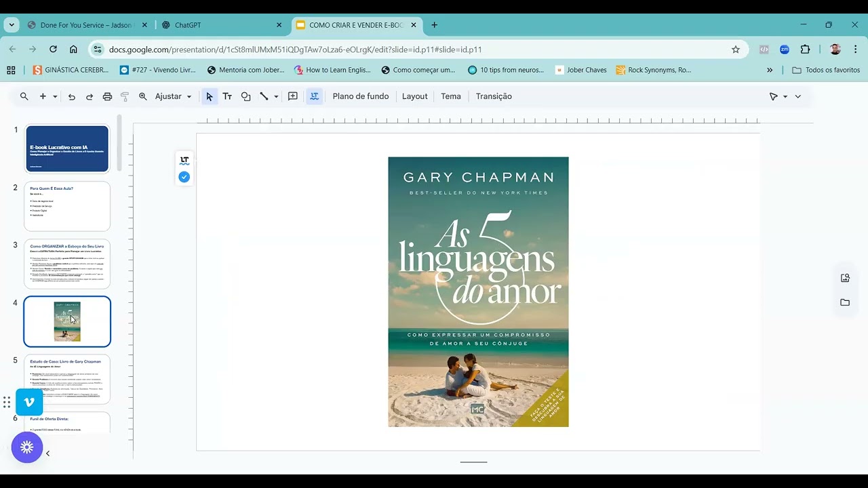The image size is (868, 488).
Task: Select slide 6 thumbnail Funil de Oferta Direta
Action: (67, 423)
